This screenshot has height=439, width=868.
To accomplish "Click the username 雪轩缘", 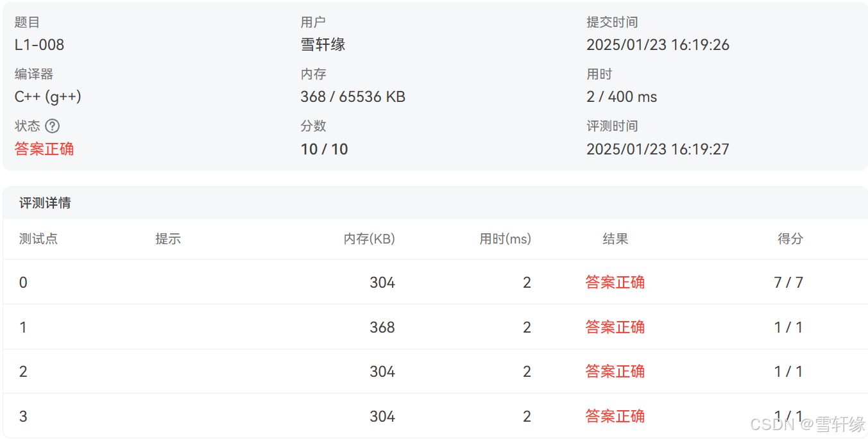I will (321, 44).
